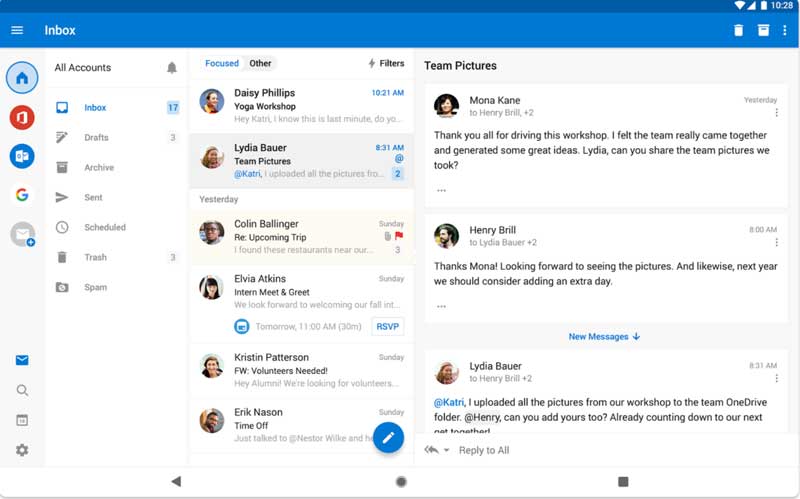The width and height of the screenshot is (800, 499).
Task: Open Kristin Patterson Volunteers Needed email
Action: [x=302, y=370]
